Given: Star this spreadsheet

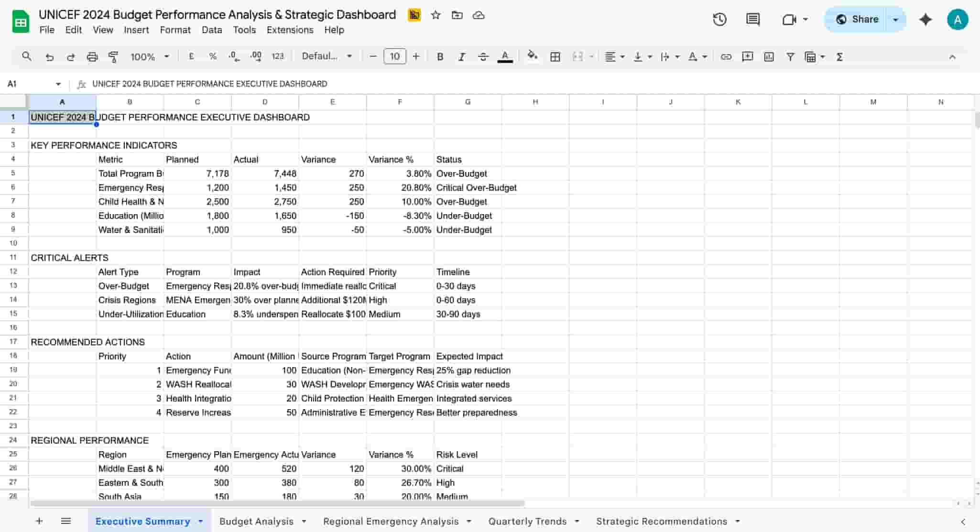Looking at the screenshot, I should pos(436,15).
